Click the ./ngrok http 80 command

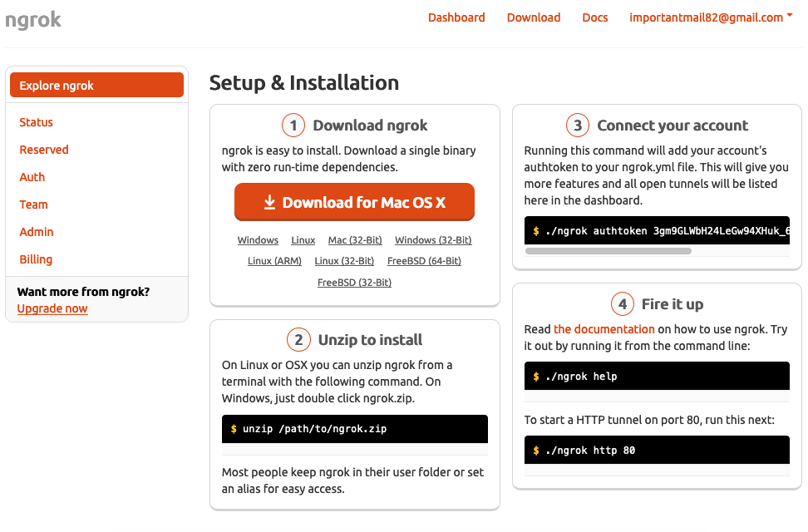[x=657, y=450]
